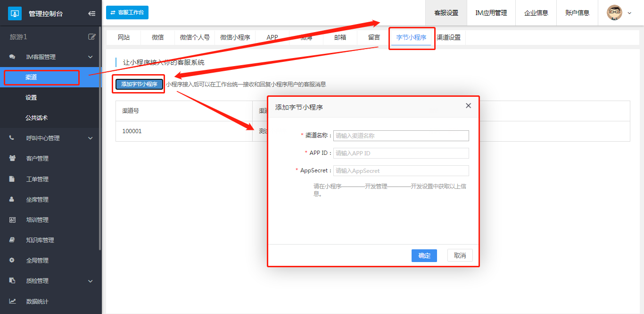Click the management console logo icon
Screen dimensions: 644x314
(15, 14)
